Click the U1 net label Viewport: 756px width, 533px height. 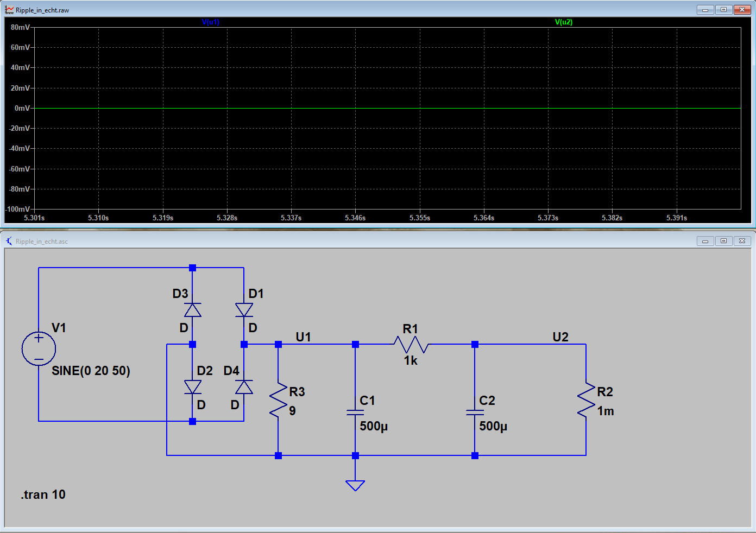pyautogui.click(x=303, y=337)
